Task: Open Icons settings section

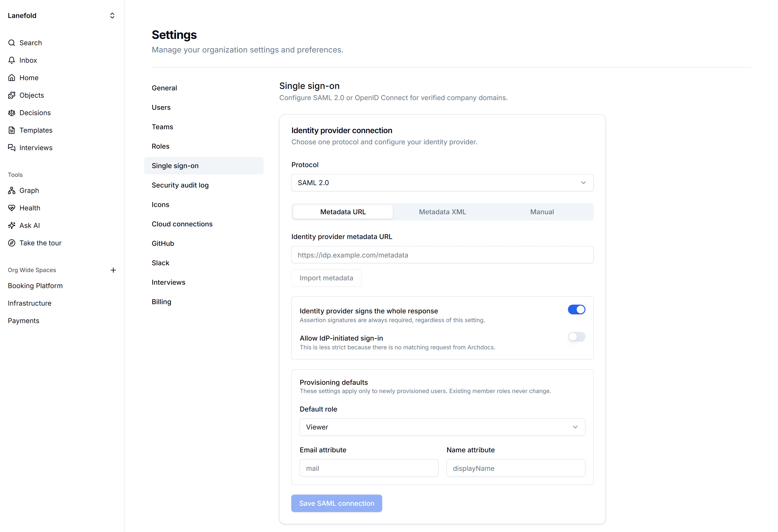Action: click(203, 205)
